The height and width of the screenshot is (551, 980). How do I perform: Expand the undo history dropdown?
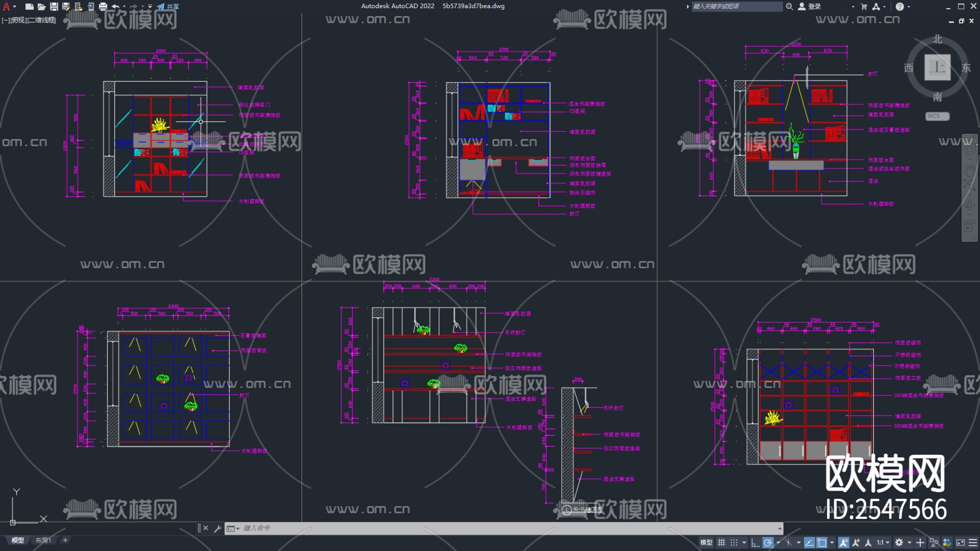click(x=124, y=7)
